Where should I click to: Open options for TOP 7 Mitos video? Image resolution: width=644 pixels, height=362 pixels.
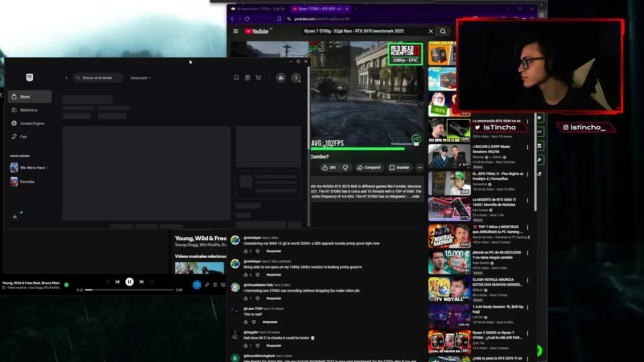point(527,227)
